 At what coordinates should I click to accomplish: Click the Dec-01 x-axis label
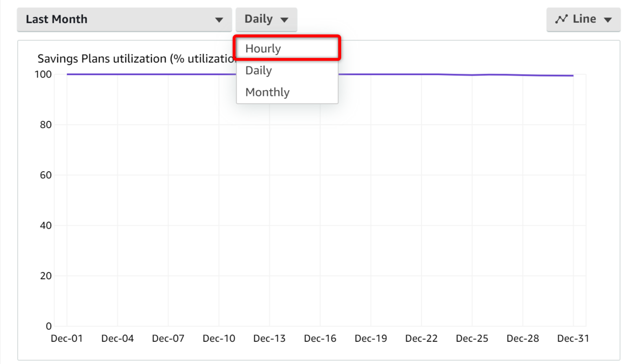coord(67,339)
